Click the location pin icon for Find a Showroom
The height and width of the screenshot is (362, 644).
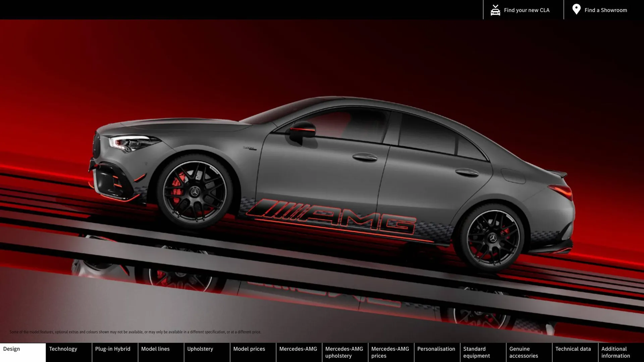click(x=576, y=9)
